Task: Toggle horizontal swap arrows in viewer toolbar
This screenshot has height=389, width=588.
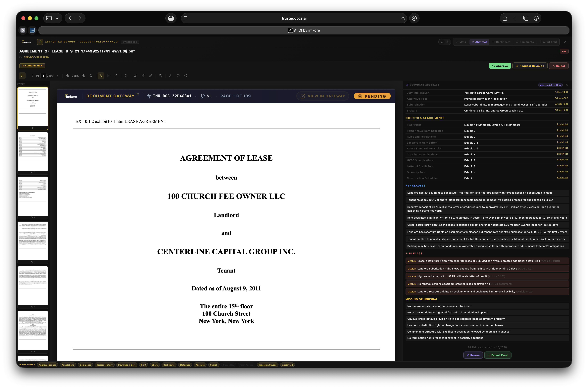Action: pos(101,76)
